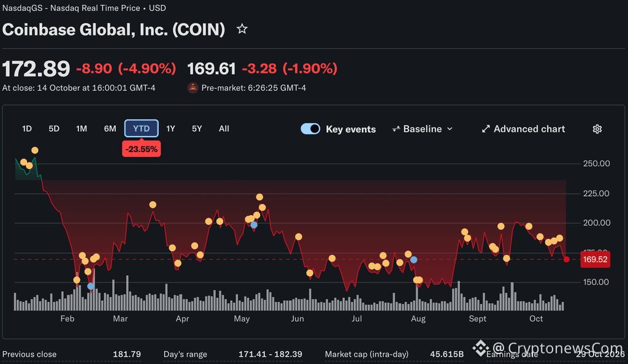Screen dimensions: 628x364
Task: Click the Day's range 171.41 - 182.39
Action: pos(270,354)
